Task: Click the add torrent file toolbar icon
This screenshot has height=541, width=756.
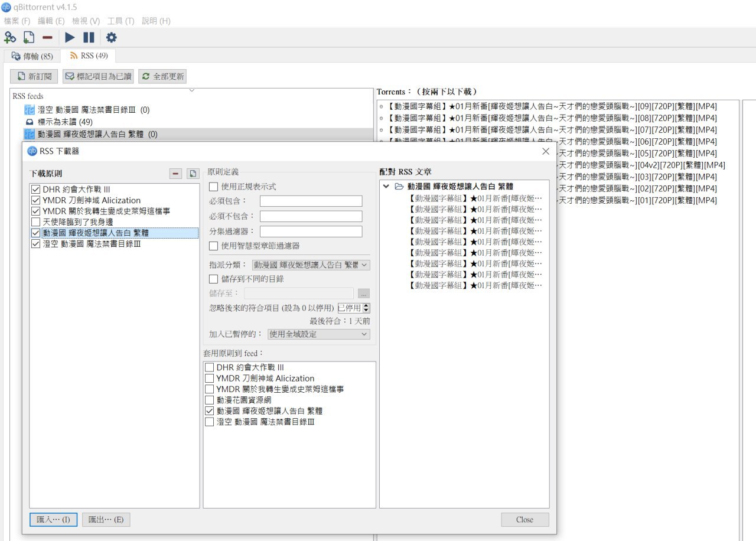Action: (29, 38)
